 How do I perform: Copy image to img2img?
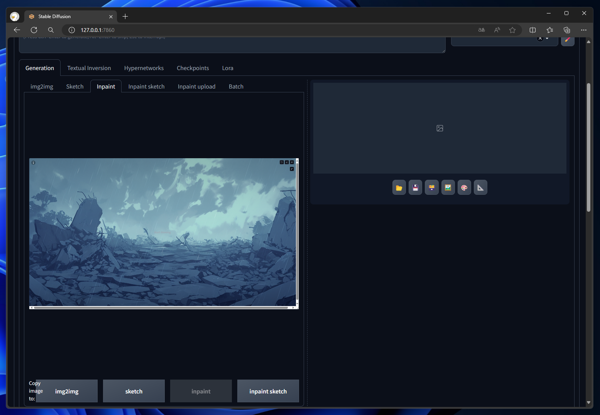[x=67, y=391]
